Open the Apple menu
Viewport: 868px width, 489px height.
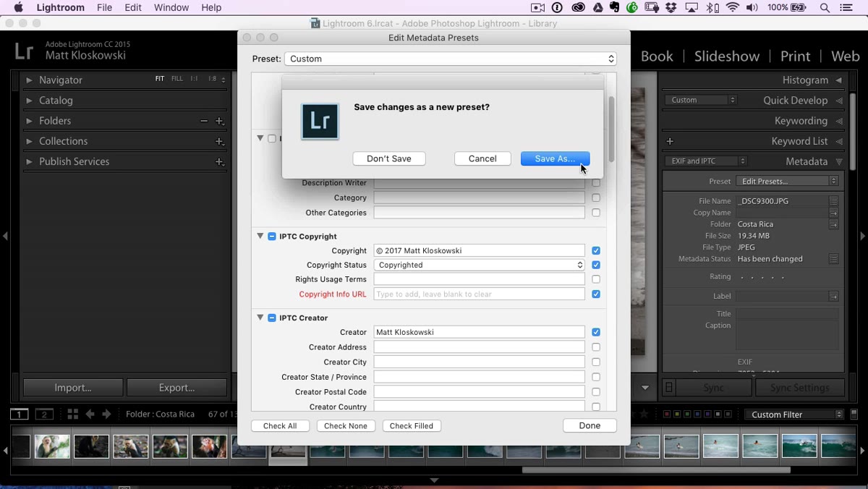click(18, 7)
